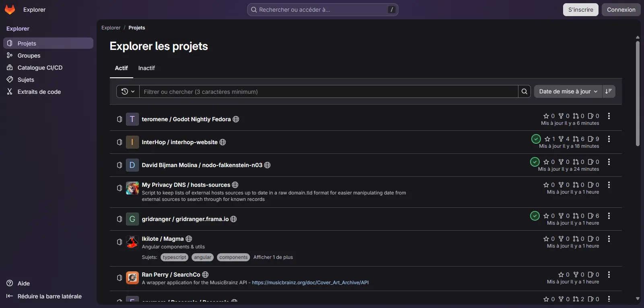Image resolution: width=644 pixels, height=308 pixels.
Task: Go to Catalogue CI/CD
Action: click(48, 67)
